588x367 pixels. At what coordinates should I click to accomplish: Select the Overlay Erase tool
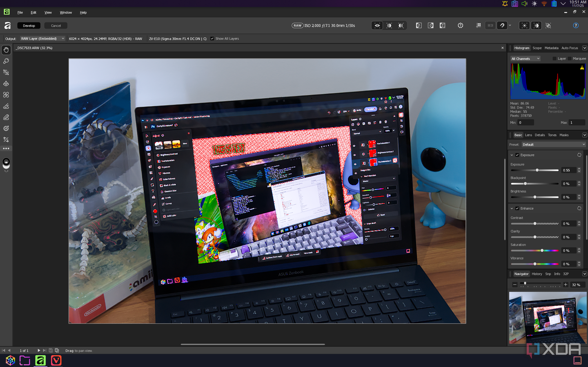[x=6, y=117]
